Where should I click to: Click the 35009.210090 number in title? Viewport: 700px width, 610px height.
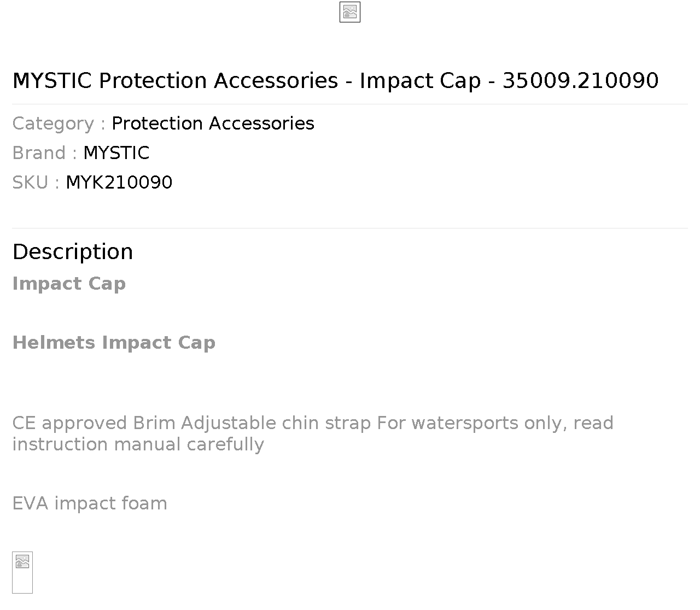click(580, 80)
